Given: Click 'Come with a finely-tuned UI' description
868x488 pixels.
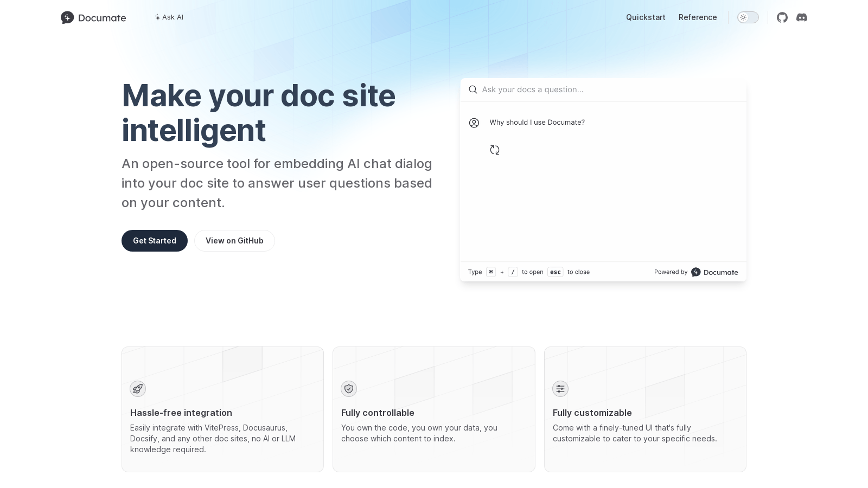Looking at the screenshot, I should pyautogui.click(x=635, y=433).
